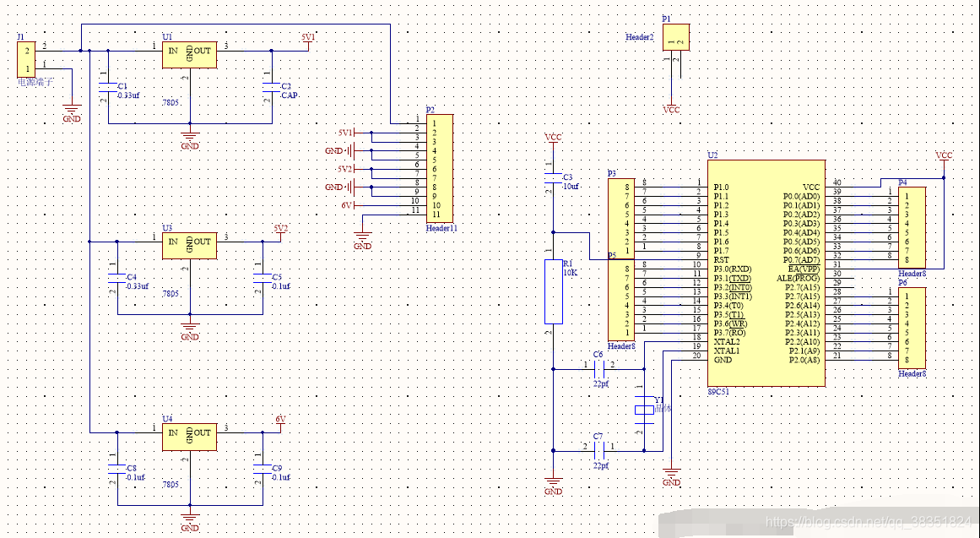Click the VCC power port below P1

pyautogui.click(x=671, y=108)
